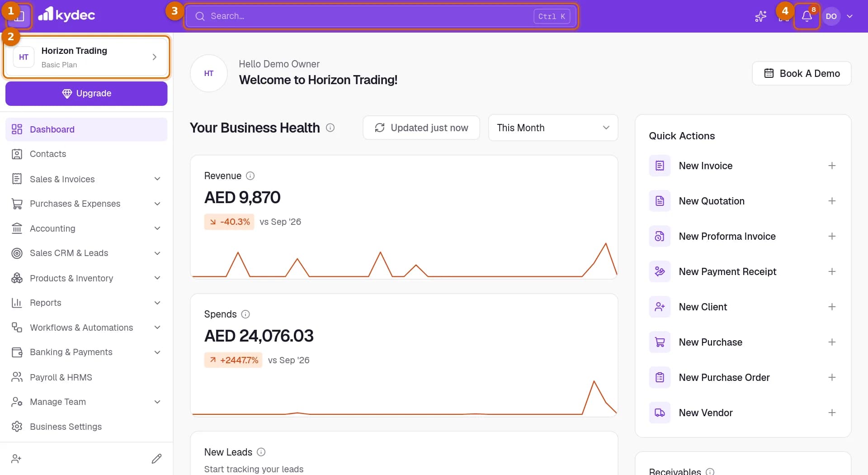The width and height of the screenshot is (868, 475).
Task: Click the plus next to New Purchase
Action: (x=832, y=342)
